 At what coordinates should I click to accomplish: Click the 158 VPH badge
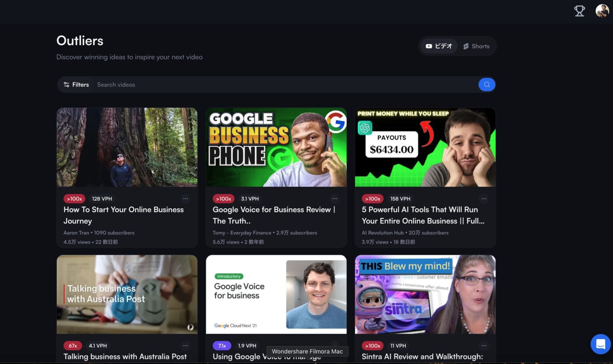400,199
